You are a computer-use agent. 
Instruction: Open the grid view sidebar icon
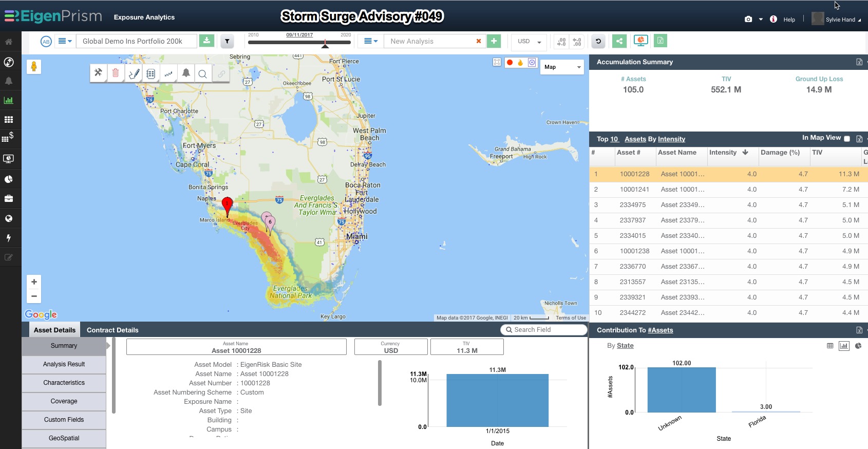[x=9, y=120]
